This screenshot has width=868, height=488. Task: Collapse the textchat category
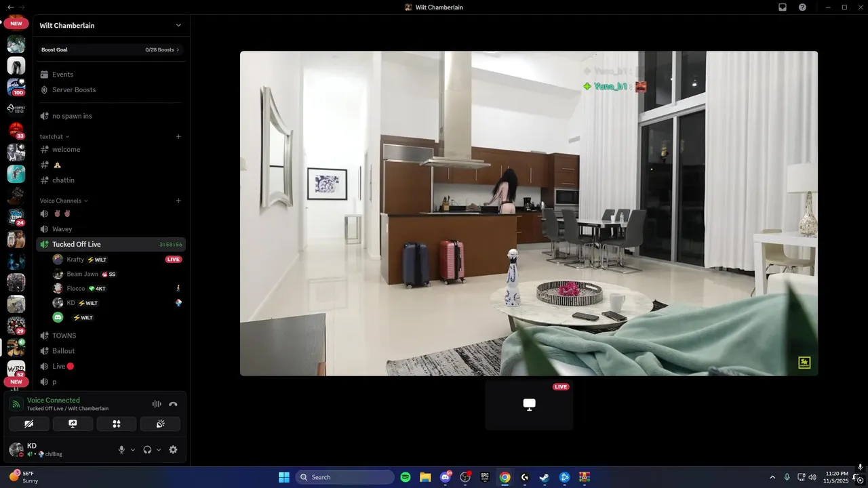[x=54, y=137]
